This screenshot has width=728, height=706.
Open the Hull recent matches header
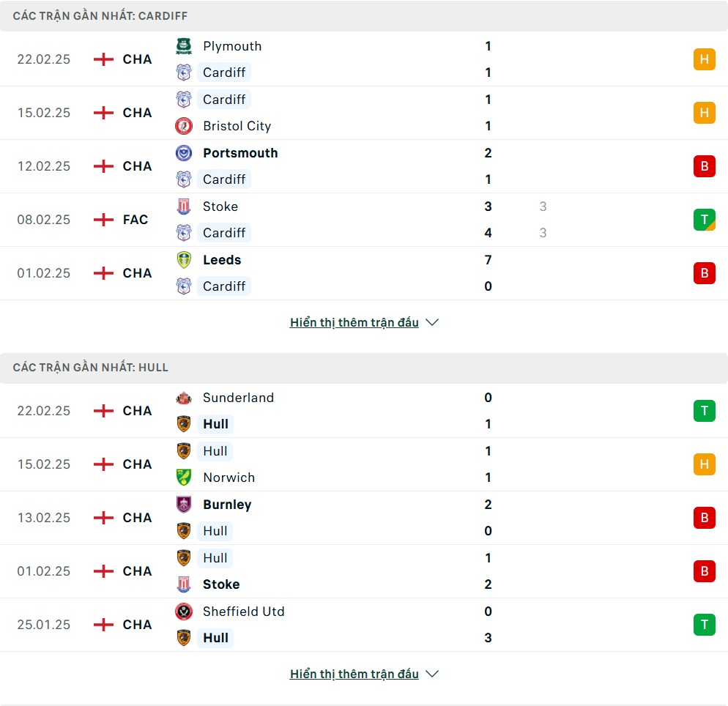tap(90, 368)
